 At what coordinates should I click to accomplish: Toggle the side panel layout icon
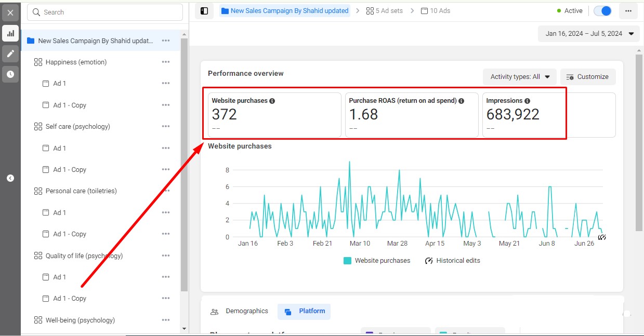204,11
